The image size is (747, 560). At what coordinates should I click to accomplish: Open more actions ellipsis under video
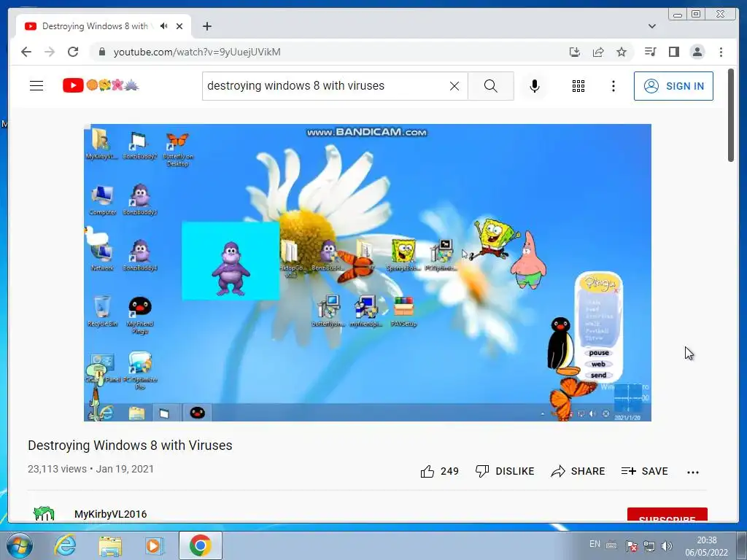[x=693, y=472]
